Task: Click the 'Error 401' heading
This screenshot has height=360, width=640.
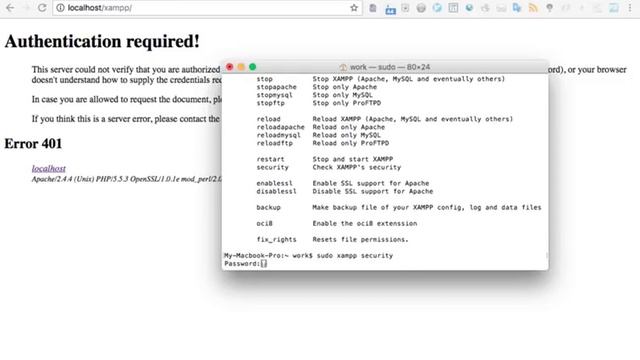Action: point(33,144)
